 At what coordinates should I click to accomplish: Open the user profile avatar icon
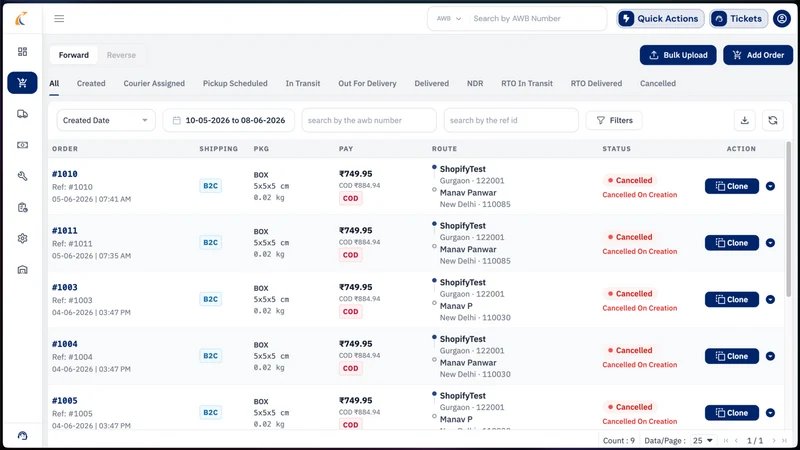(782, 19)
